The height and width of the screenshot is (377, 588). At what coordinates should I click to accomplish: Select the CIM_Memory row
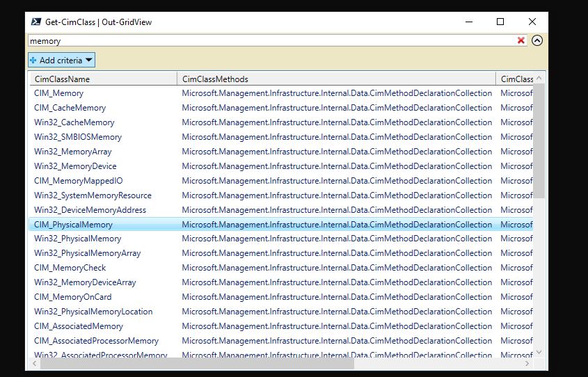click(59, 93)
